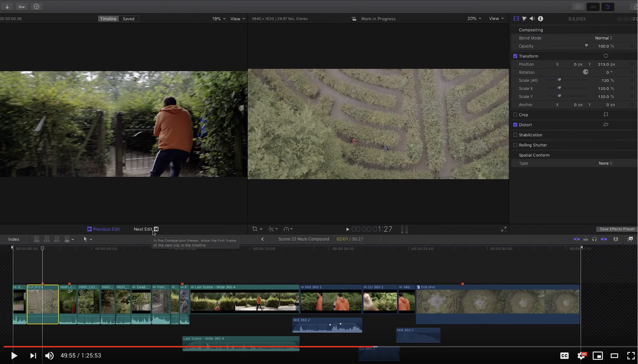Click the Crop onscreen controls icon

[x=606, y=114]
